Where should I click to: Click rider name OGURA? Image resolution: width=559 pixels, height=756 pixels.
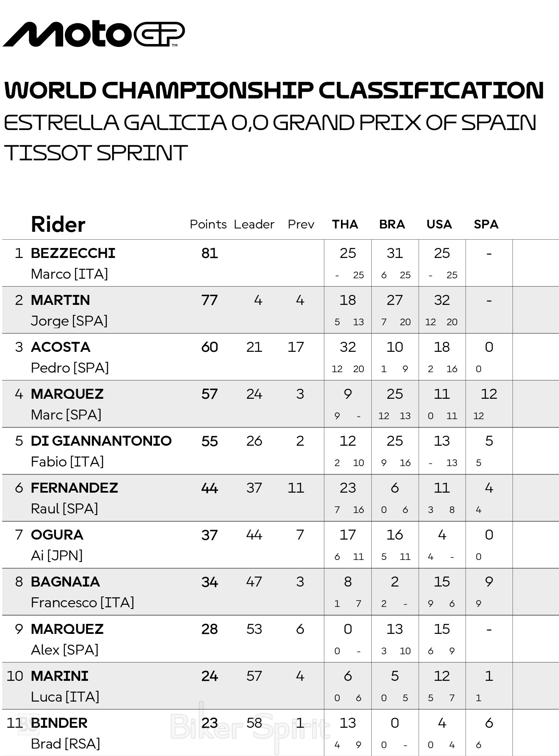(x=57, y=535)
